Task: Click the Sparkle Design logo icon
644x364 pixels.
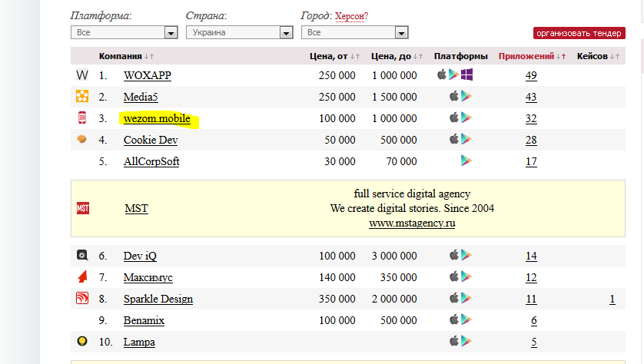Action: 82,299
